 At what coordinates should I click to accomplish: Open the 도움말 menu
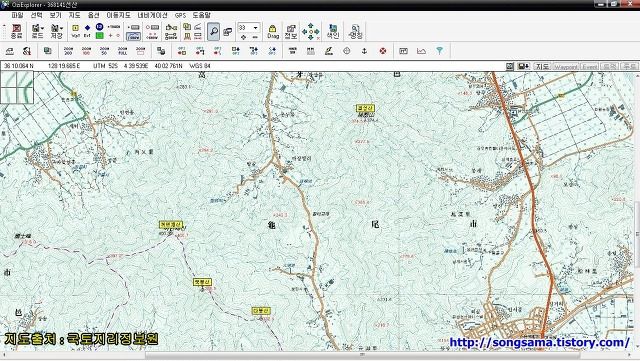pos(201,15)
